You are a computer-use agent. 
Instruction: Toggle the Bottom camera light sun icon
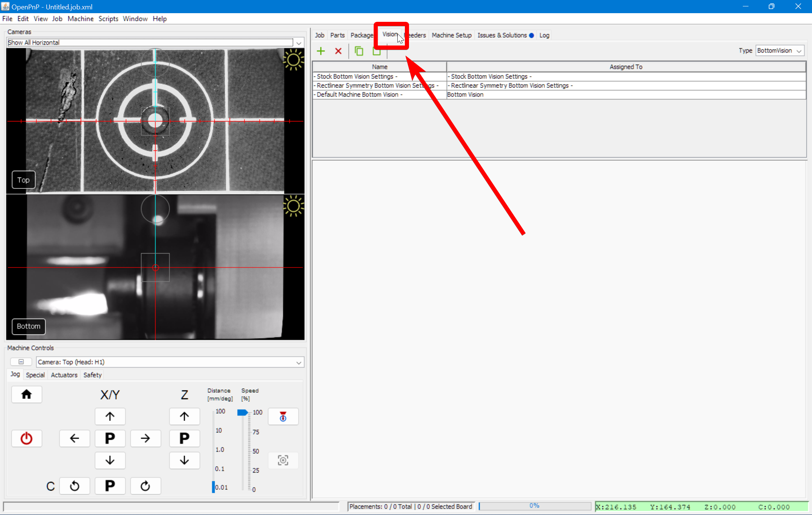pos(293,206)
